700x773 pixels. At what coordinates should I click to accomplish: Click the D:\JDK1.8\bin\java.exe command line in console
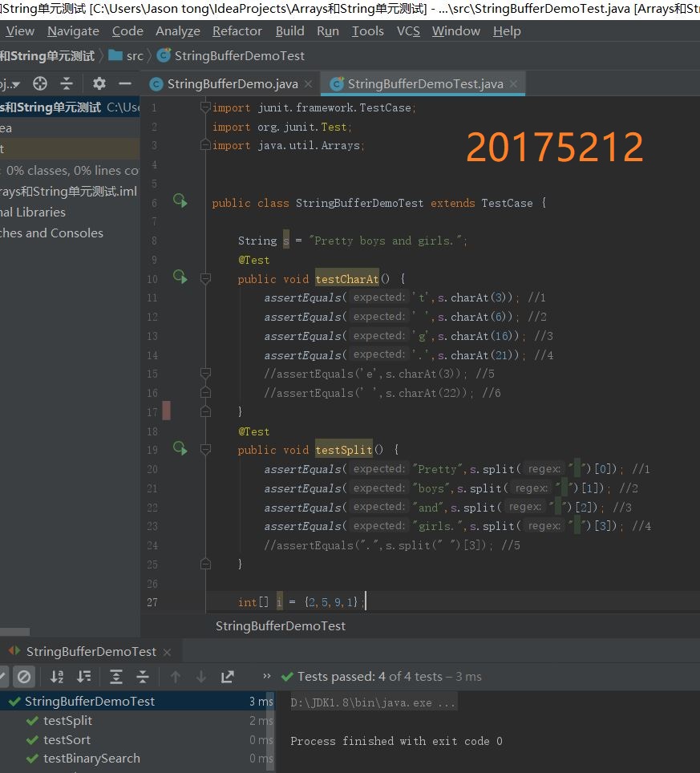pyautogui.click(x=373, y=702)
